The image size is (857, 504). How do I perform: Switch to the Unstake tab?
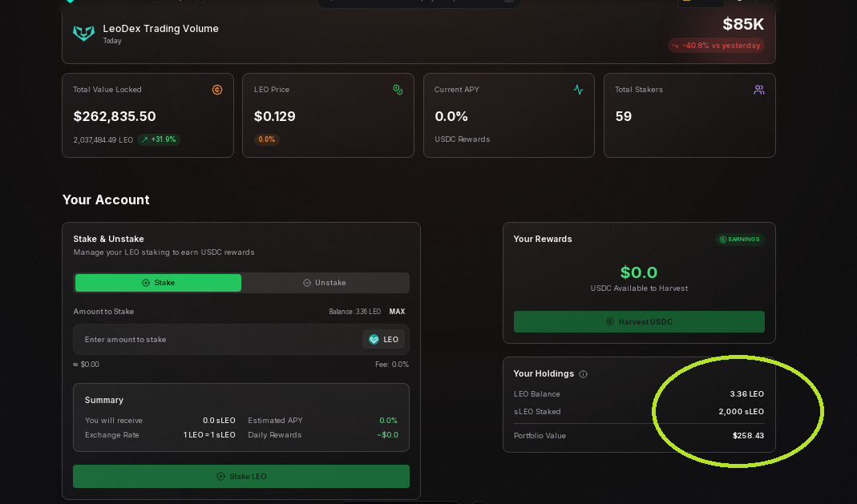(325, 283)
